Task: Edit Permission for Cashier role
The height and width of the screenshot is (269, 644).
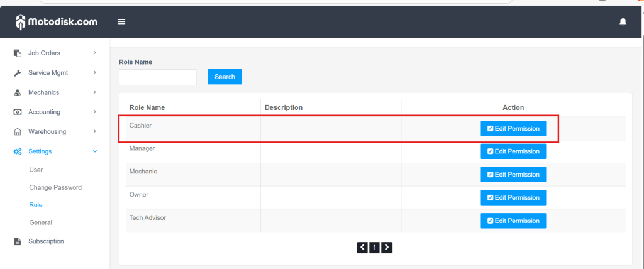Action: [513, 128]
